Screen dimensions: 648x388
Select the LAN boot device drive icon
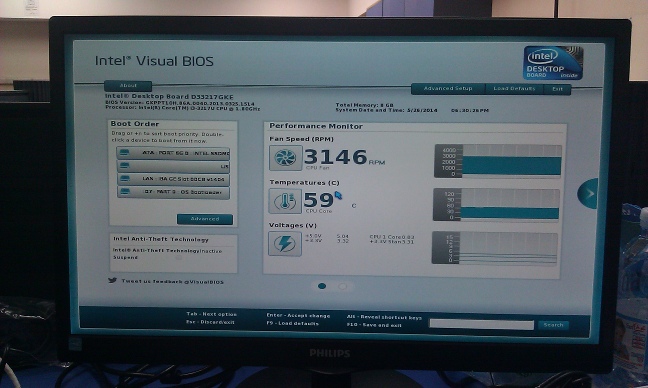[x=125, y=179]
